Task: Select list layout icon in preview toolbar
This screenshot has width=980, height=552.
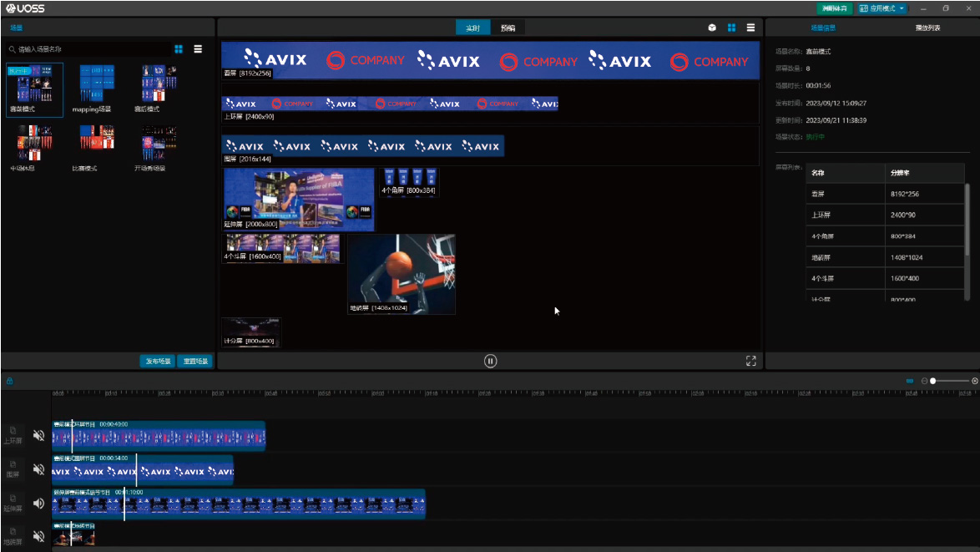Action: 750,28
